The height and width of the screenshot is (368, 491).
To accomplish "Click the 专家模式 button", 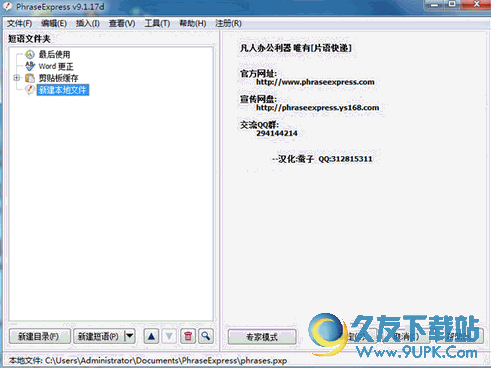I will click(x=262, y=337).
